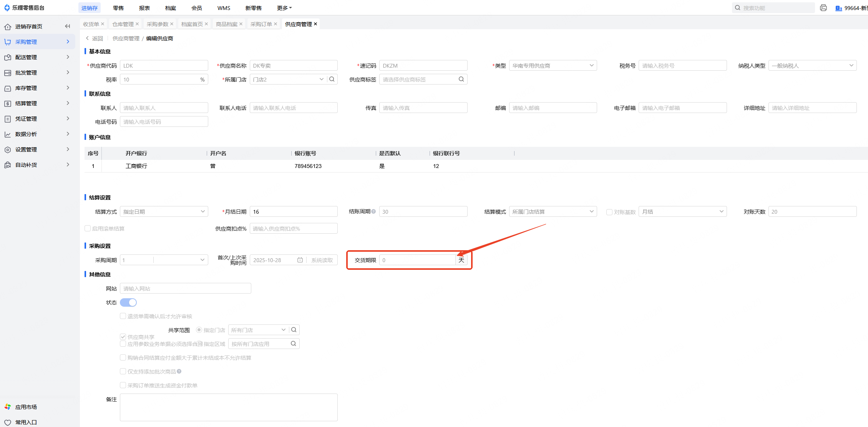The height and width of the screenshot is (427, 868).
Task: Click the 交货期限 input field
Action: click(417, 260)
